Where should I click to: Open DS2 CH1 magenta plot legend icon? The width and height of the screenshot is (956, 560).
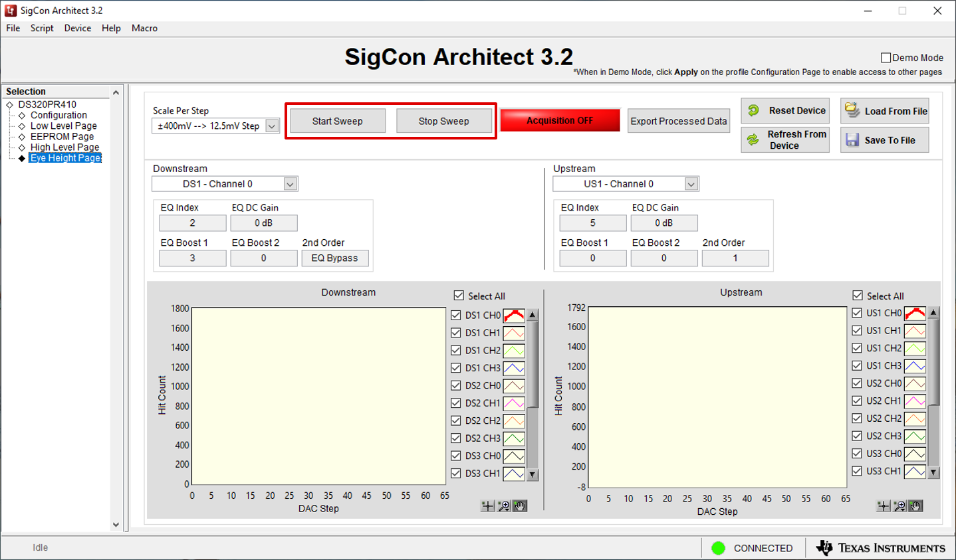[x=514, y=403]
